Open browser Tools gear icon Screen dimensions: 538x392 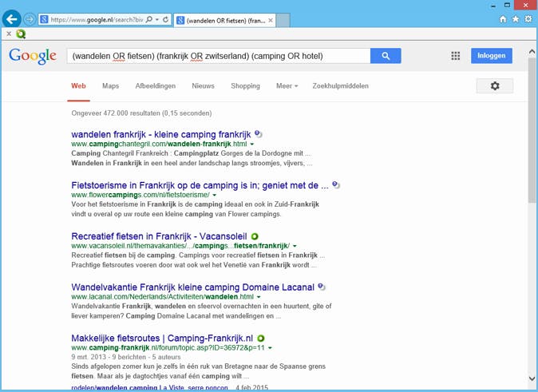[x=528, y=19]
